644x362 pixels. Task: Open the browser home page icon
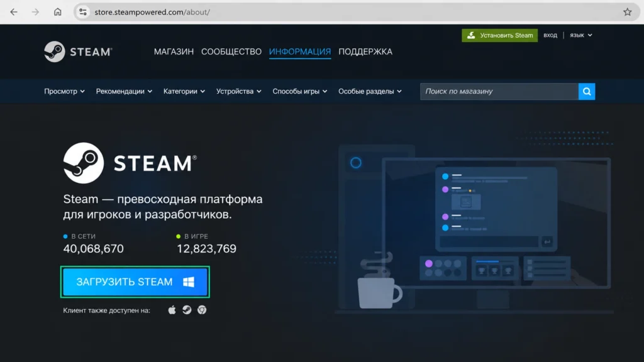tap(57, 12)
